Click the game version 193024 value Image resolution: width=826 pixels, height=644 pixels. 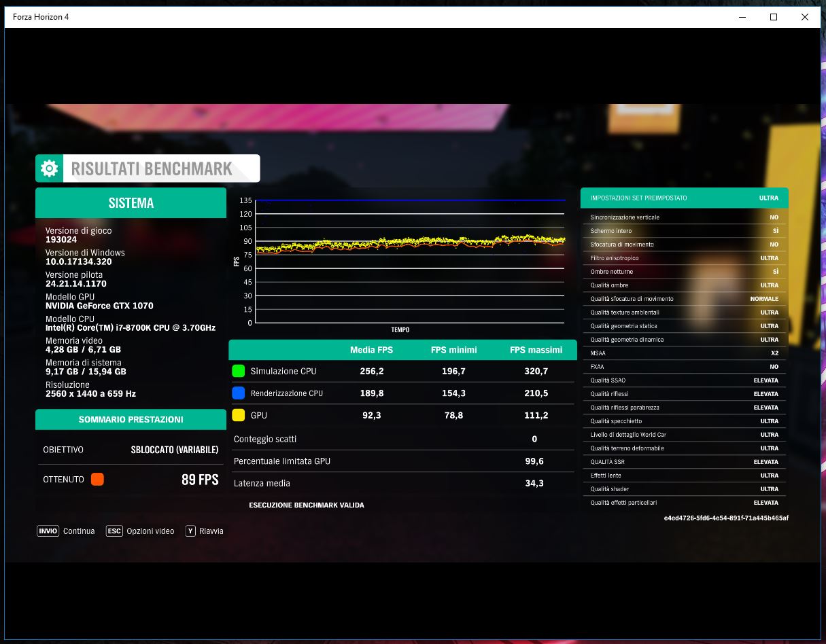click(61, 239)
